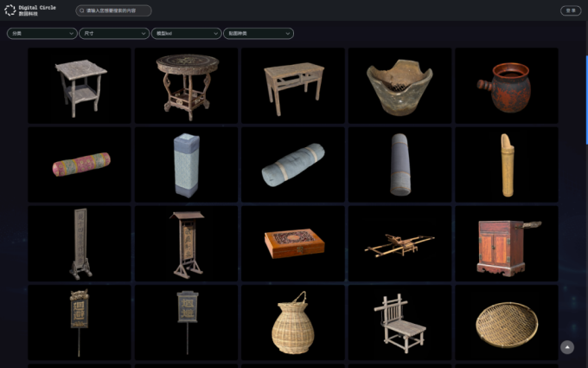The width and height of the screenshot is (588, 368).
Task: Open the red clay pot with handle
Action: [507, 86]
